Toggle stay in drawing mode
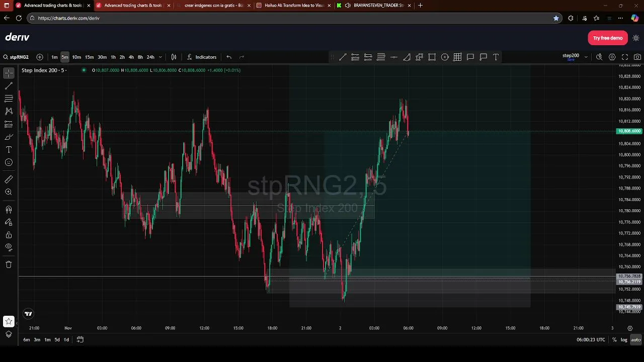This screenshot has width=644, height=362. 9,222
